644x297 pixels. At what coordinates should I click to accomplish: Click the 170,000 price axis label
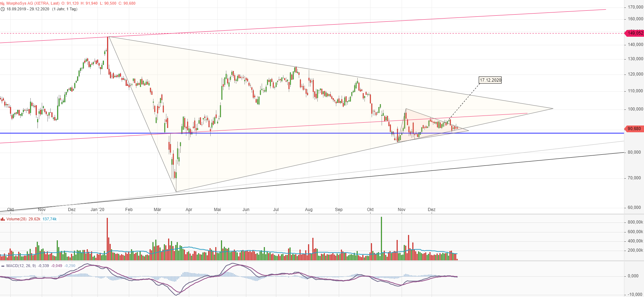pyautogui.click(x=635, y=7)
